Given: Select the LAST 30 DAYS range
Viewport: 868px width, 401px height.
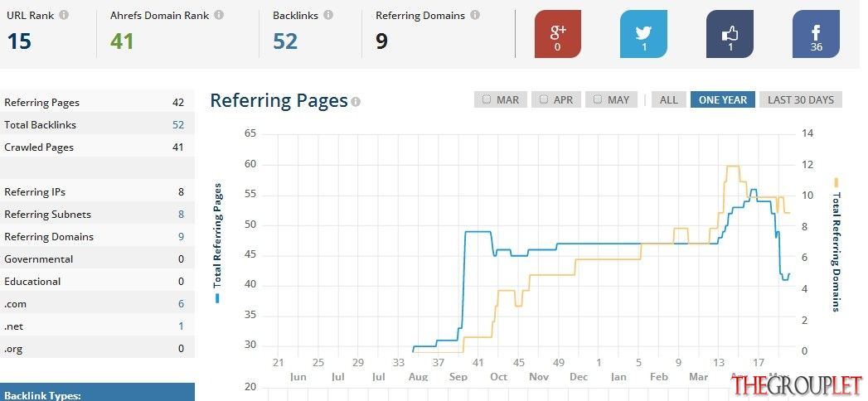Looking at the screenshot, I should (801, 99).
